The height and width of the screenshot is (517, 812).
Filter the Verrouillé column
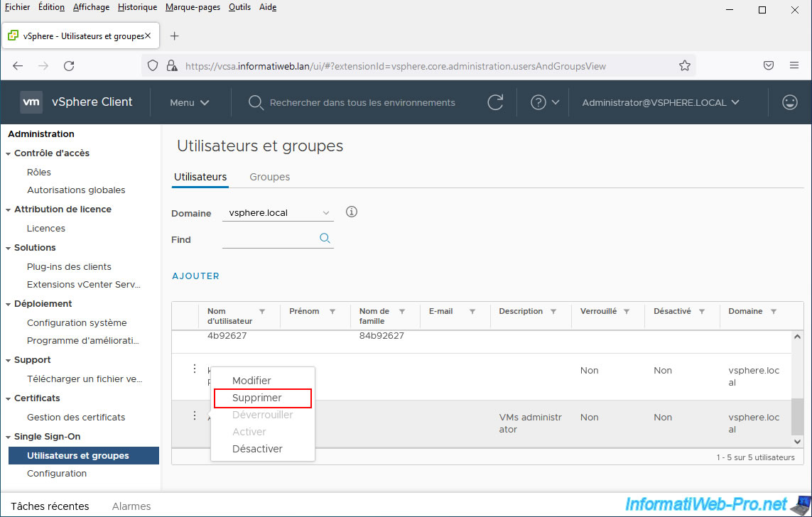[x=627, y=312]
